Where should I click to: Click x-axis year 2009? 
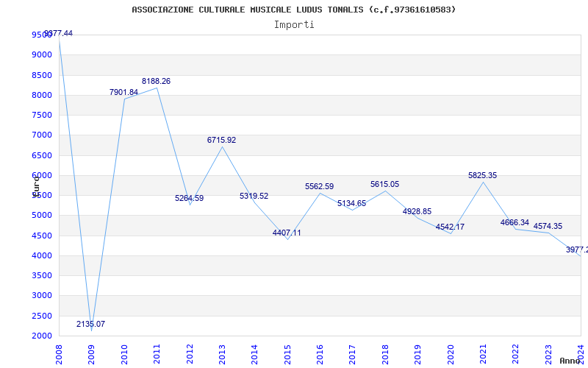click(91, 355)
